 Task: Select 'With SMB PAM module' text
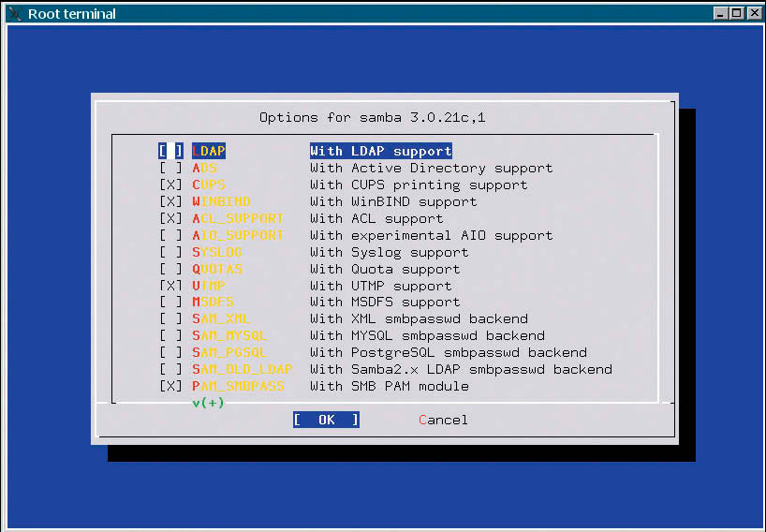point(390,386)
